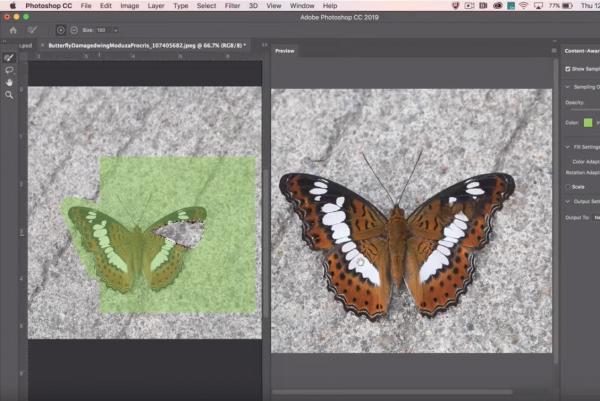The height and width of the screenshot is (401, 600).
Task: Enable the Scale checkbox
Action: (x=569, y=186)
